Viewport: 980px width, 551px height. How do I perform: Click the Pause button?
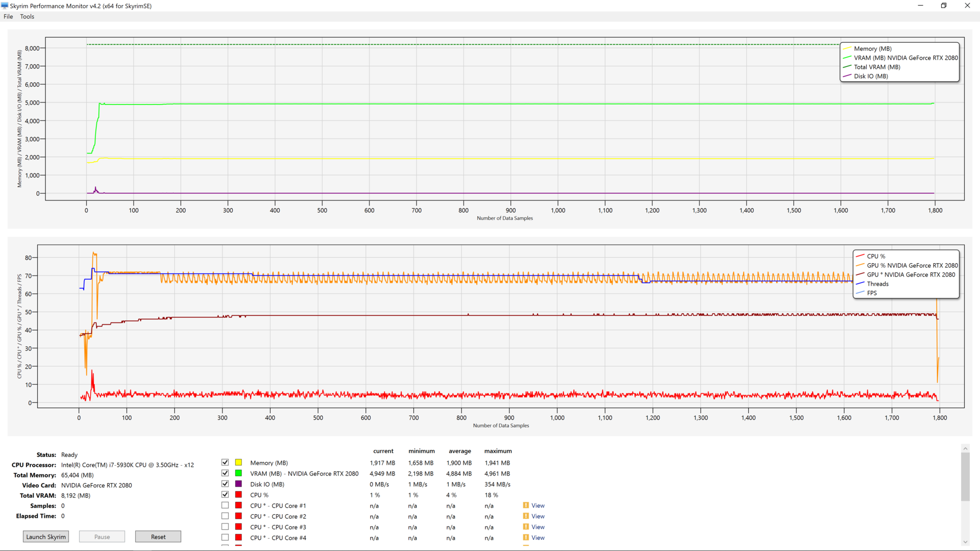tap(102, 537)
